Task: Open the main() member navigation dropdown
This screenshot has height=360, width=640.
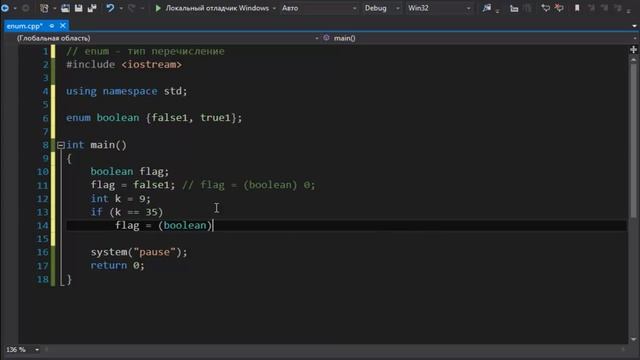Action: point(480,38)
